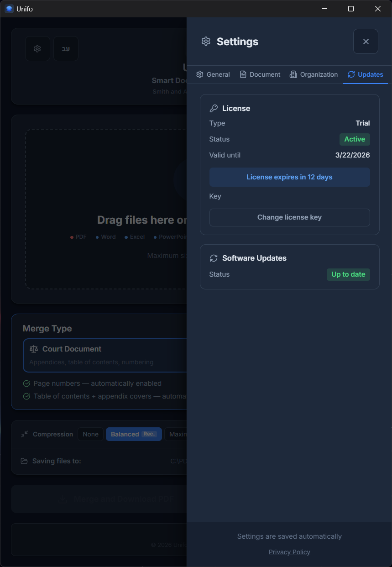392x567 pixels.
Task: Select the Court Document merge type
Action: point(105,355)
